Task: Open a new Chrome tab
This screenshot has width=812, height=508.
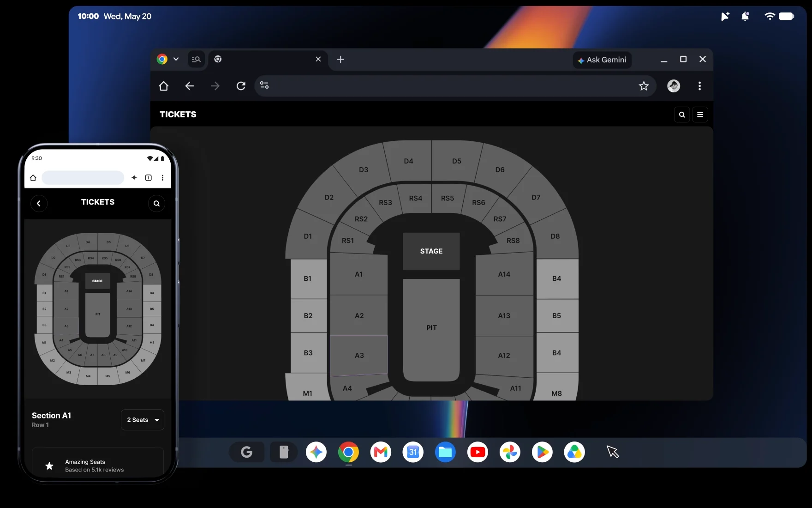Action: (340, 59)
